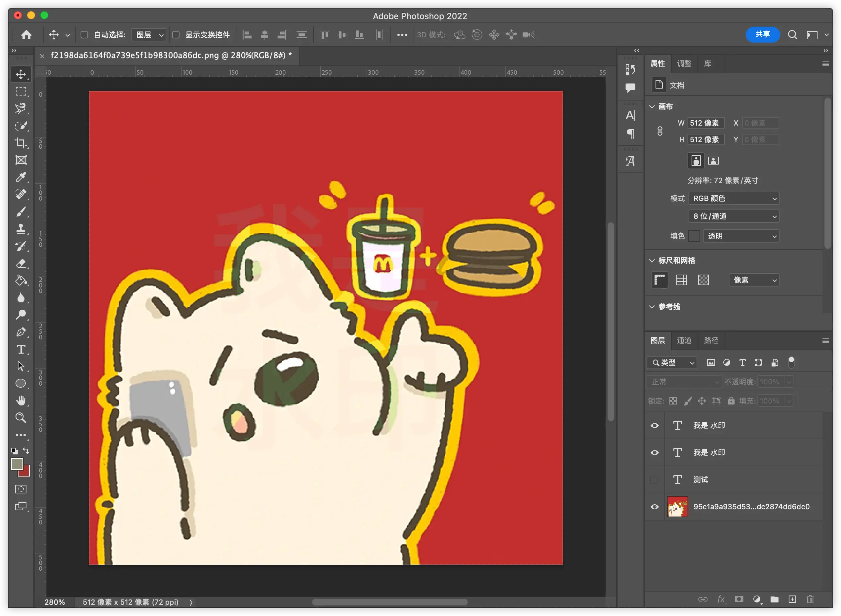
Task: Collapse the 标尺和网格 section
Action: pos(652,261)
